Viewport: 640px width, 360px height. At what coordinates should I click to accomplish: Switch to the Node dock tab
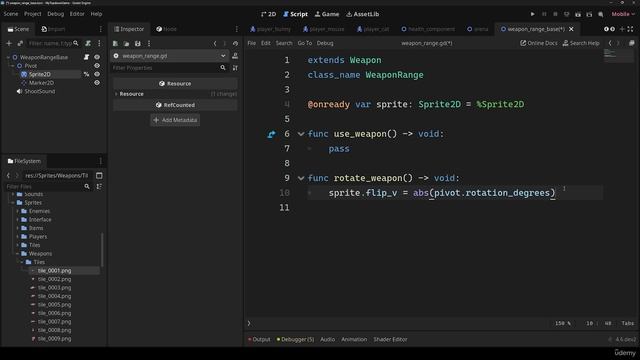tap(167, 29)
